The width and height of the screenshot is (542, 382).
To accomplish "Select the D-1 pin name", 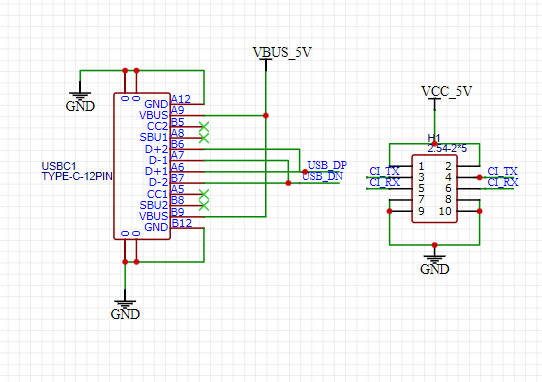I will pyautogui.click(x=158, y=160).
